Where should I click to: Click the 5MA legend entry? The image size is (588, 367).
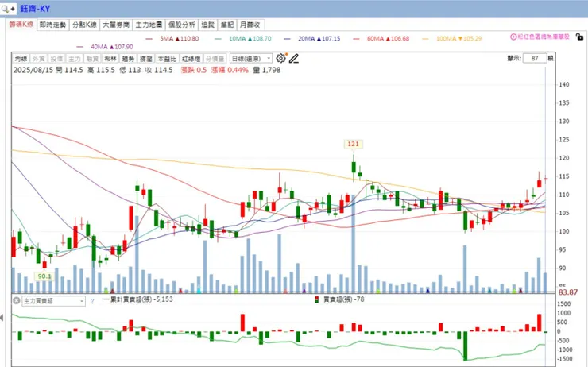[173, 39]
